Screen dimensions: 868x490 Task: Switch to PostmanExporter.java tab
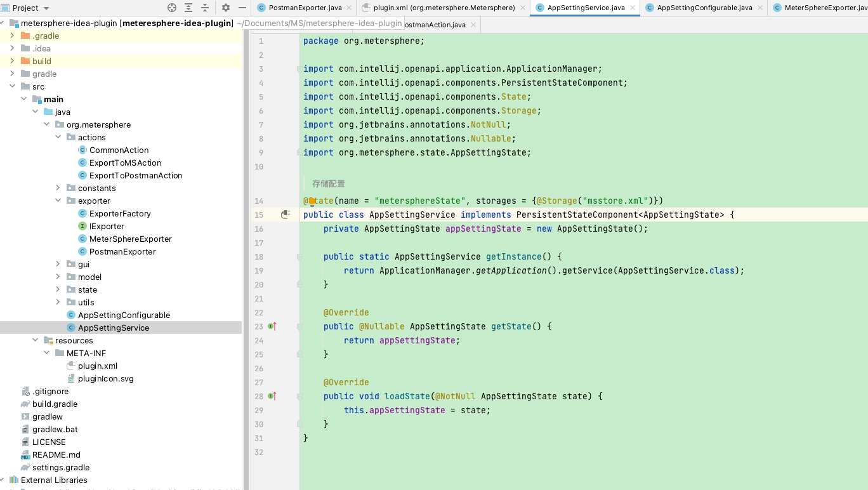pyautogui.click(x=305, y=8)
